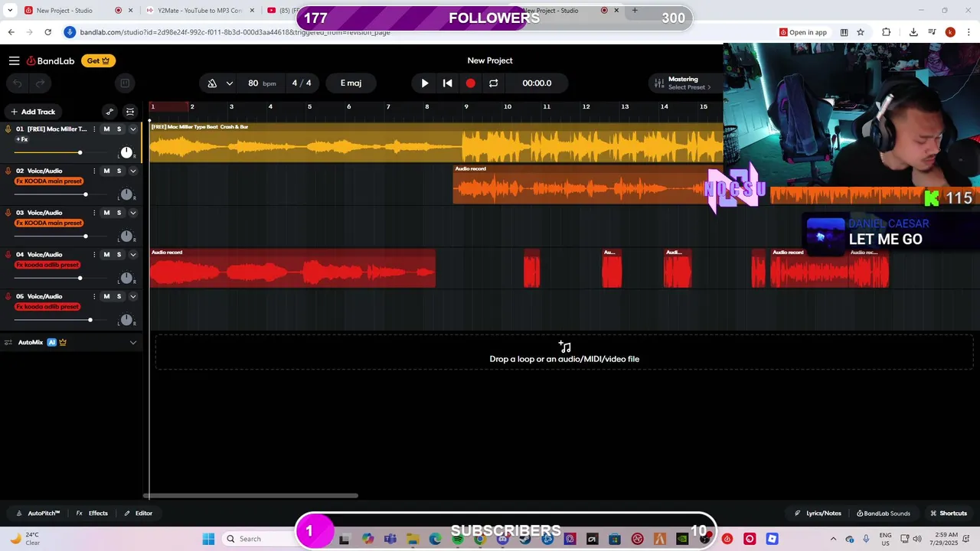Open track 04 Fx kooda adlib preset
Image resolution: width=980 pixels, height=551 pixels.
(47, 265)
